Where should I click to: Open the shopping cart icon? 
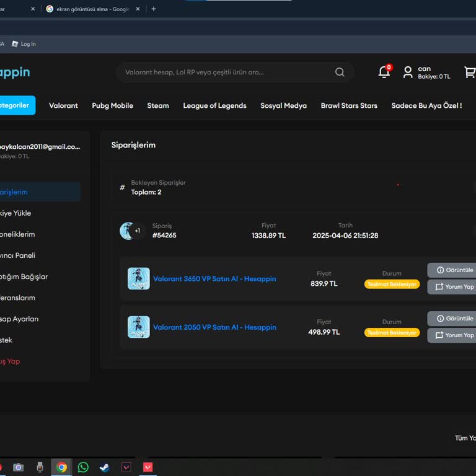tap(470, 72)
